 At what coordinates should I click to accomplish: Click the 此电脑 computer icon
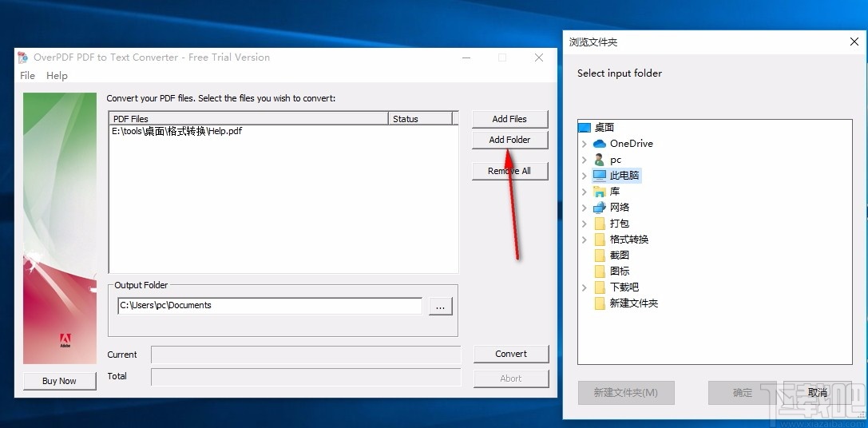[x=600, y=176]
